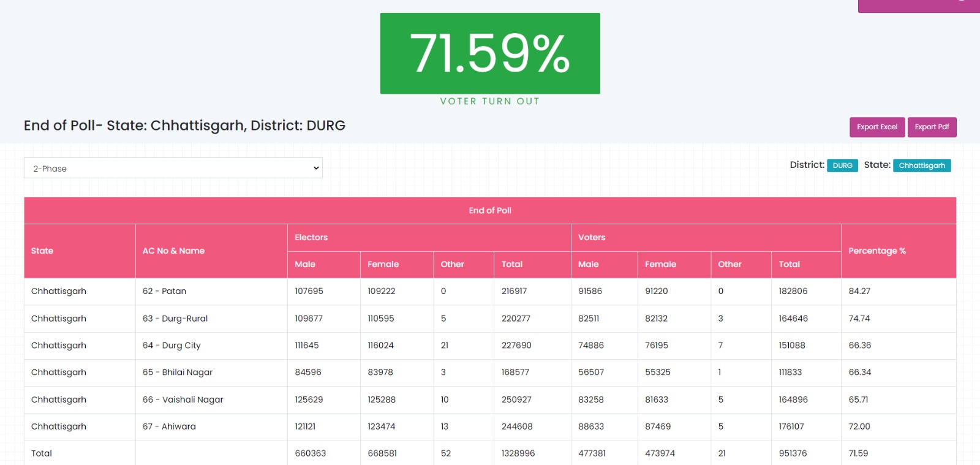Select the 65 - Bhilai Nagar row name
This screenshot has height=465, width=980.
pyautogui.click(x=178, y=372)
